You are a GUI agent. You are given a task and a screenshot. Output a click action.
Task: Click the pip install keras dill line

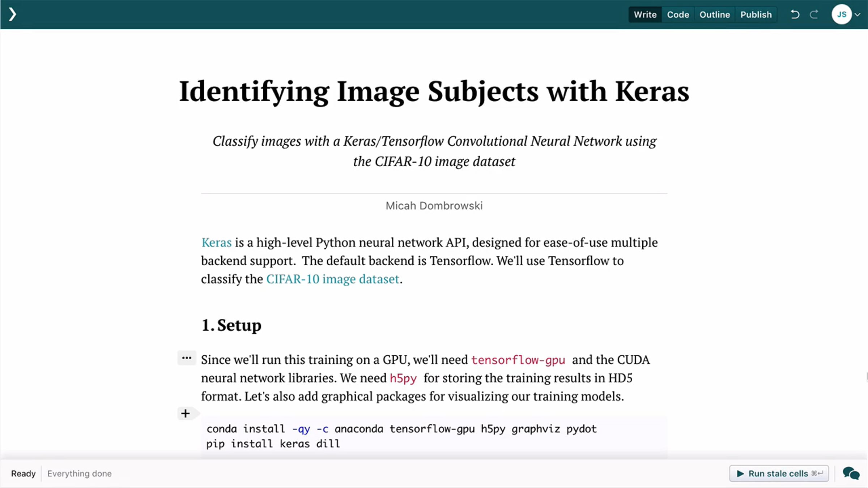click(x=273, y=444)
